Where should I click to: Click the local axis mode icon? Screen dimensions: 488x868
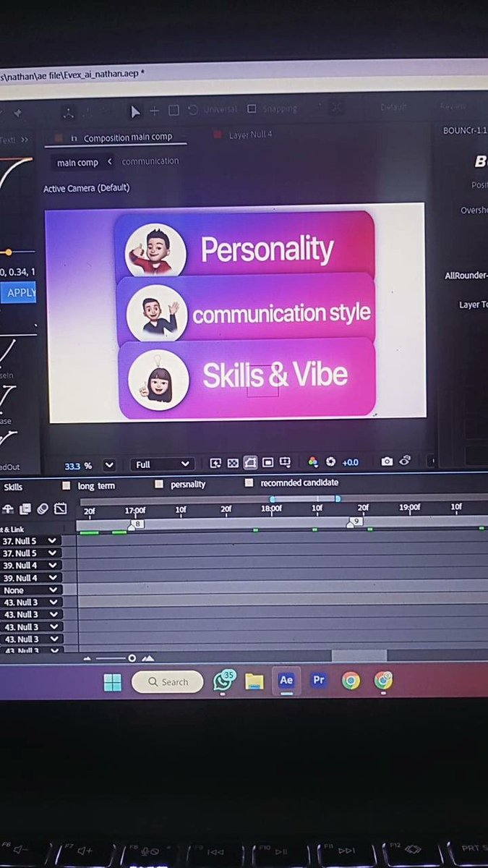click(68, 113)
